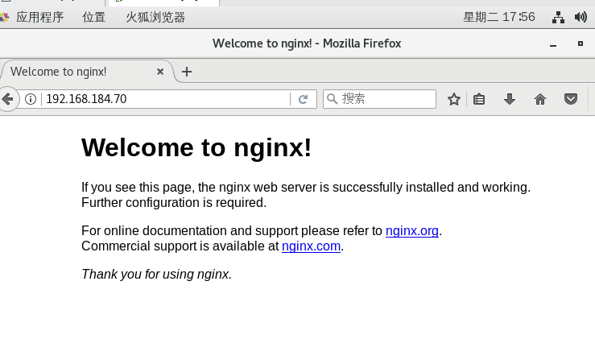
Task: Show bookmarks list icon
Action: [479, 99]
